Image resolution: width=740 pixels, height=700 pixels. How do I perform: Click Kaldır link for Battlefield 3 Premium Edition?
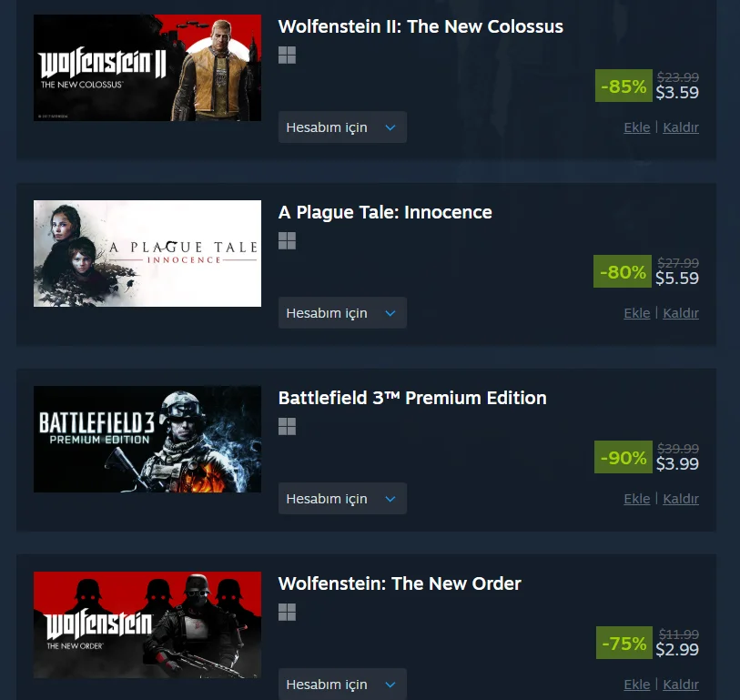[x=681, y=499]
